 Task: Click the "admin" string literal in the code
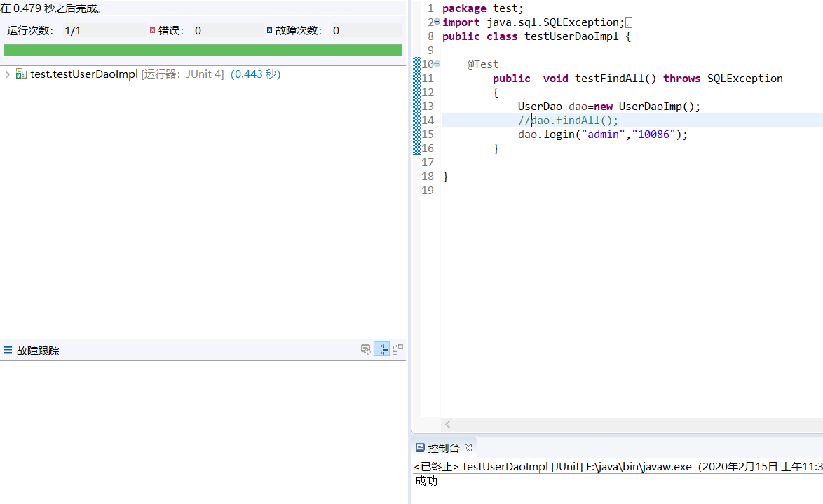[x=603, y=135]
